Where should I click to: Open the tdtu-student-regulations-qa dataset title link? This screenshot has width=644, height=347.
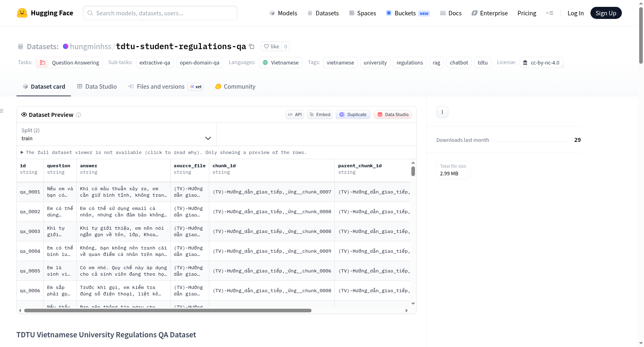pos(181,46)
